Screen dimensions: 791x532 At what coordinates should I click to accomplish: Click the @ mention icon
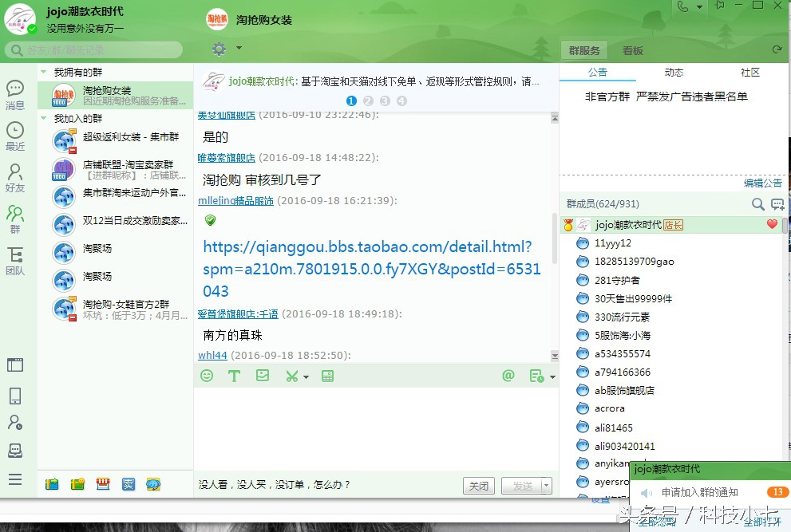click(508, 375)
